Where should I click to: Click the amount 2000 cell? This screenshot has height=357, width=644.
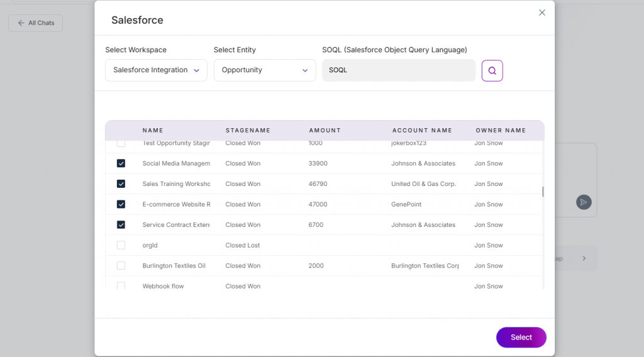pyautogui.click(x=316, y=266)
